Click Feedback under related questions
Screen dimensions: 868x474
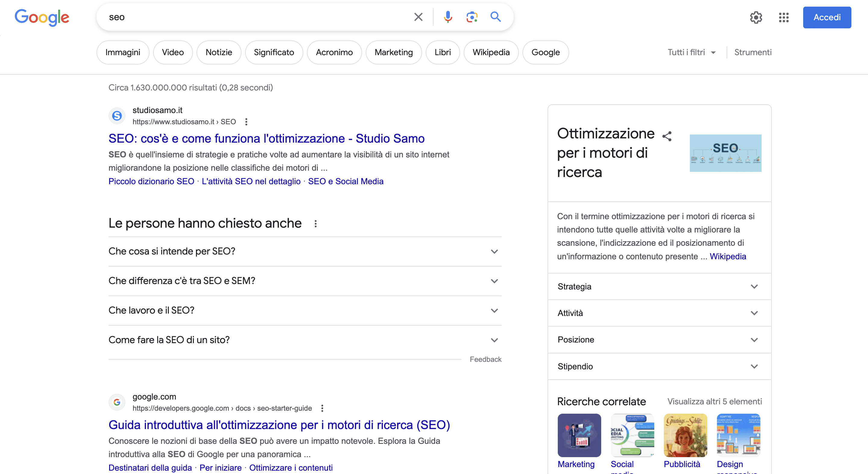pos(485,359)
